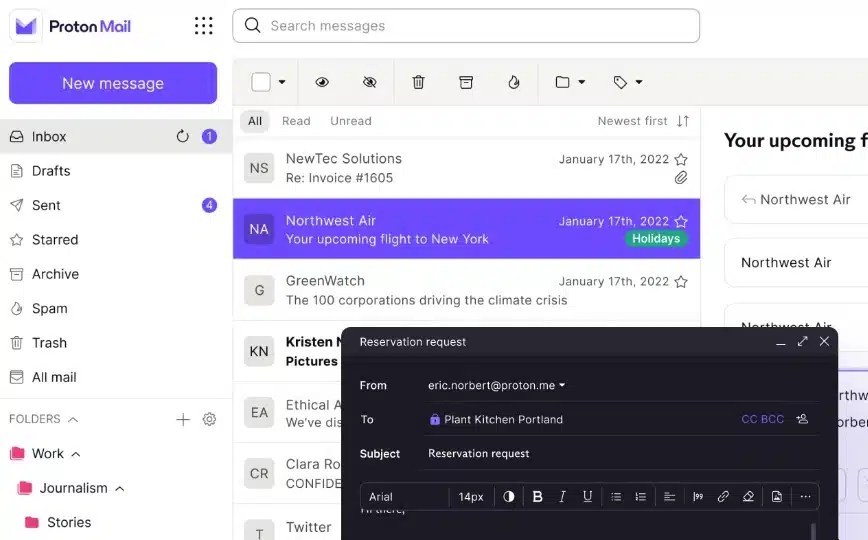Image resolution: width=868 pixels, height=540 pixels.
Task: Click attachment paperclip on NewTec Solutions email
Action: coord(681,178)
